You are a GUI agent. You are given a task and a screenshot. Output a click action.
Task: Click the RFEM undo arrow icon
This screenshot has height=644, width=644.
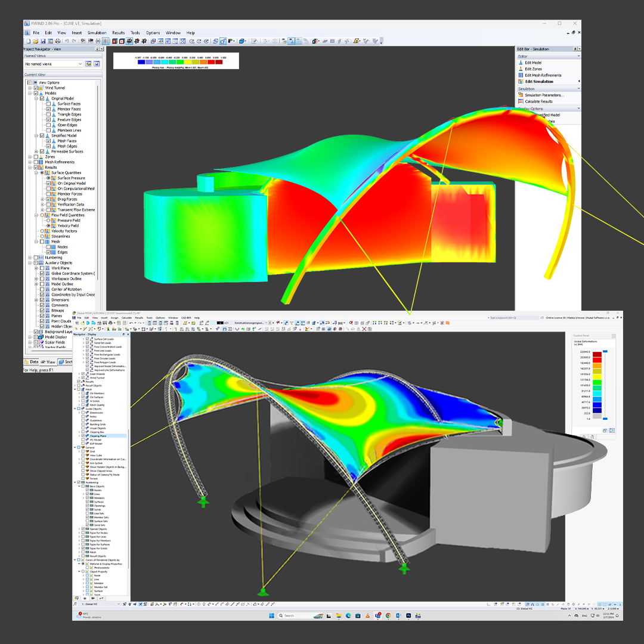click(x=131, y=323)
